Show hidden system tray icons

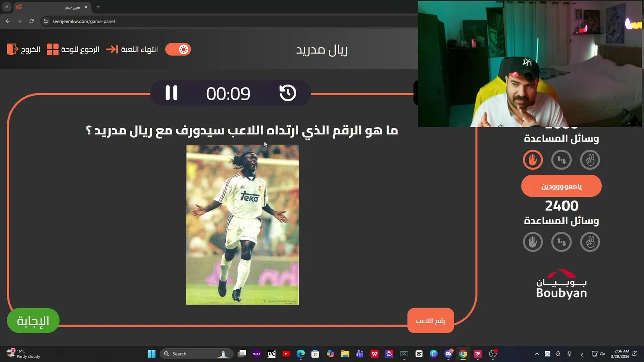tap(537, 354)
